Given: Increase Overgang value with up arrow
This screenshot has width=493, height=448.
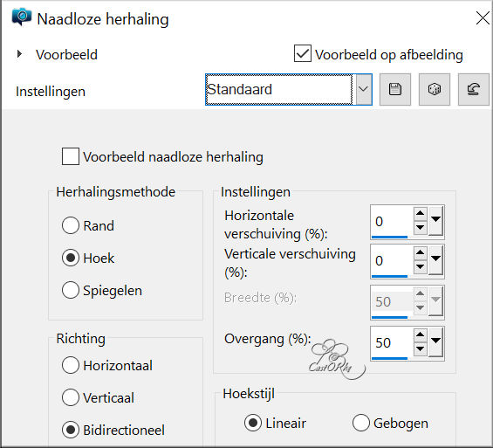Looking at the screenshot, I should (420, 334).
